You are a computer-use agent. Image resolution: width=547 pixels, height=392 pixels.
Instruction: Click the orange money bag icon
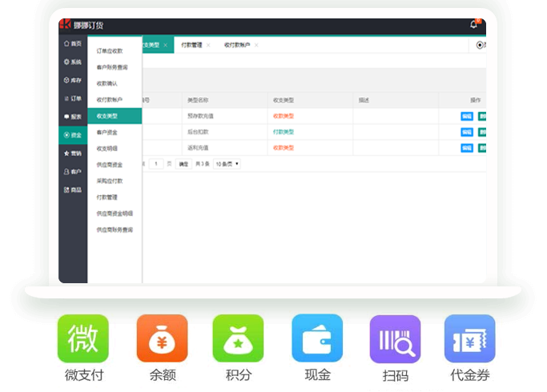[x=161, y=338]
